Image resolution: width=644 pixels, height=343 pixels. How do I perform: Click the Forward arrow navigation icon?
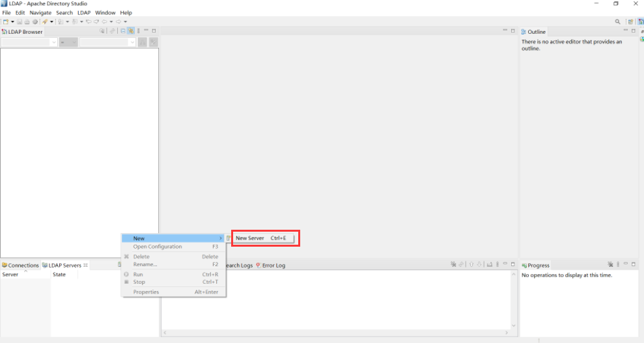coord(119,21)
